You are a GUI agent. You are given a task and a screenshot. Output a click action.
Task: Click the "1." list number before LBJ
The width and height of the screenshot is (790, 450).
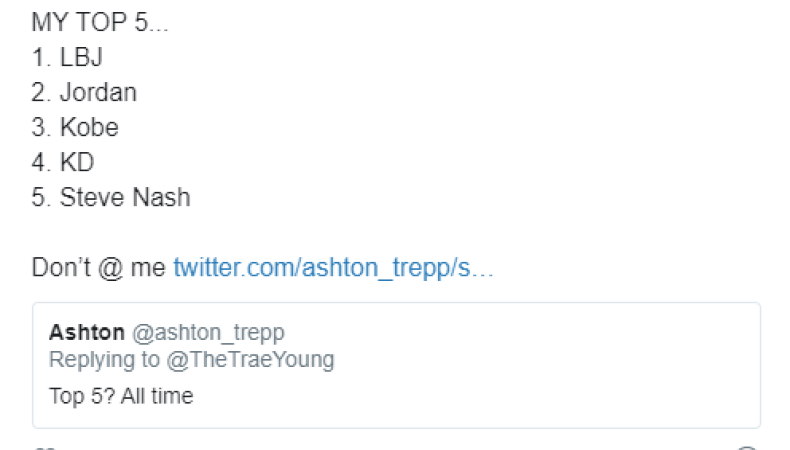tap(40, 58)
